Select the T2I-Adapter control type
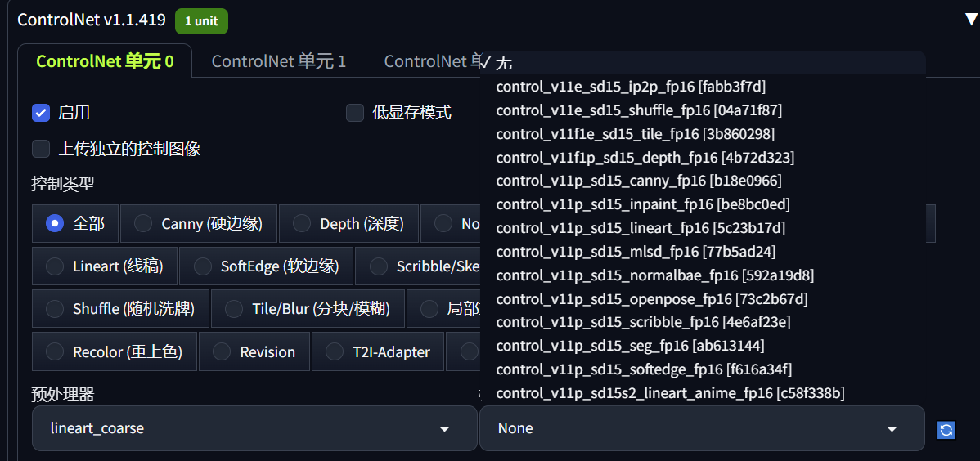This screenshot has height=461, width=980. [377, 351]
